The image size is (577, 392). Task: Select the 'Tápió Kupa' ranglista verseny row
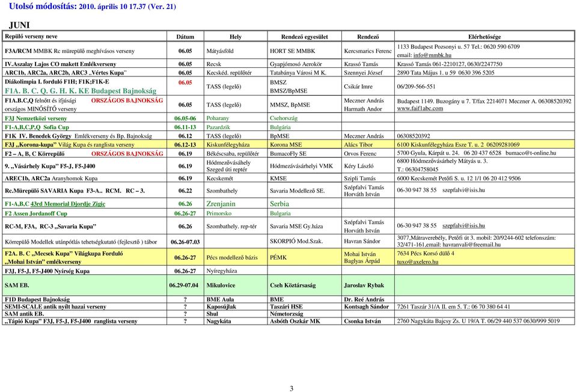click(x=288, y=321)
